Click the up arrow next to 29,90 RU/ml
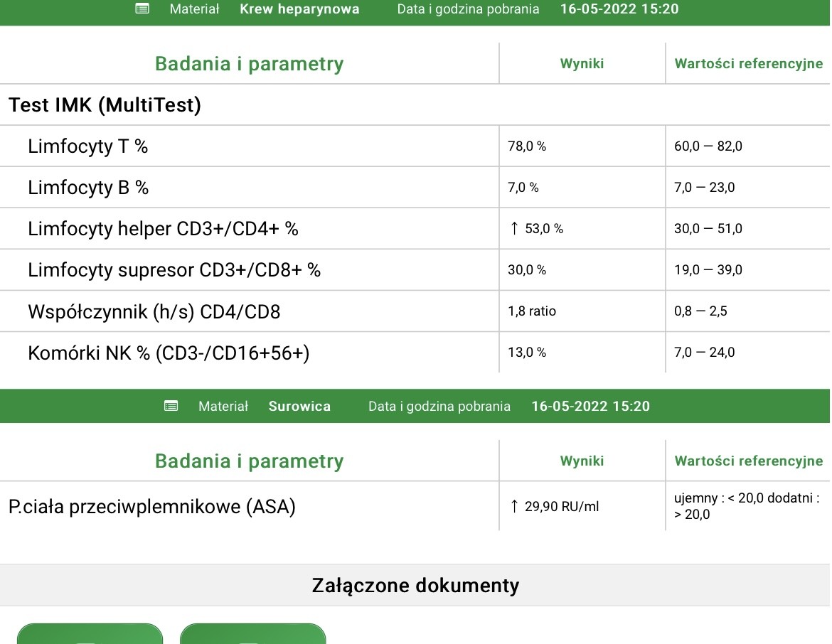This screenshot has width=832, height=644. click(x=514, y=506)
